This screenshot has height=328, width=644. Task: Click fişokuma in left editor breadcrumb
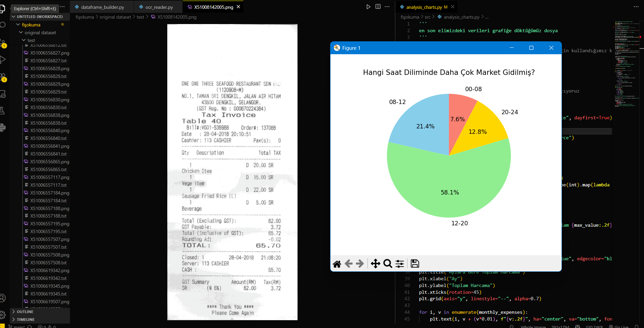coord(84,17)
